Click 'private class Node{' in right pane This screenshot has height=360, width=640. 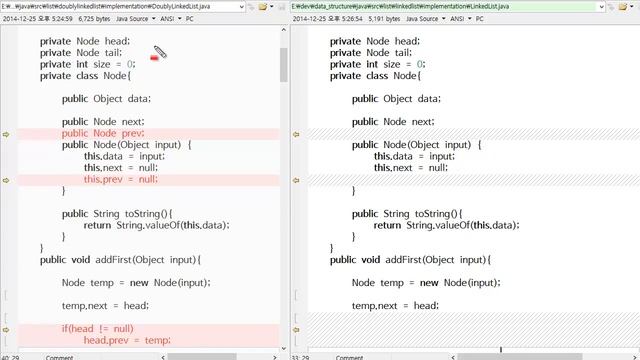(375, 76)
